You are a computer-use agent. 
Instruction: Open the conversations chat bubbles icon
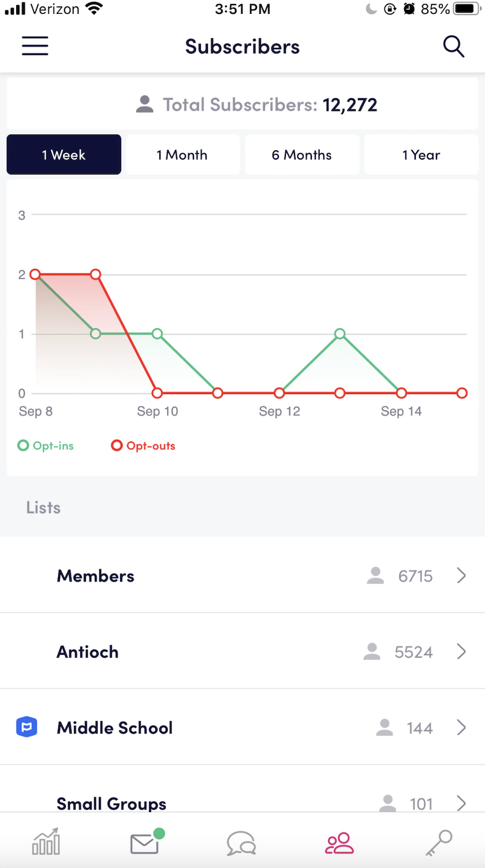pyautogui.click(x=241, y=843)
